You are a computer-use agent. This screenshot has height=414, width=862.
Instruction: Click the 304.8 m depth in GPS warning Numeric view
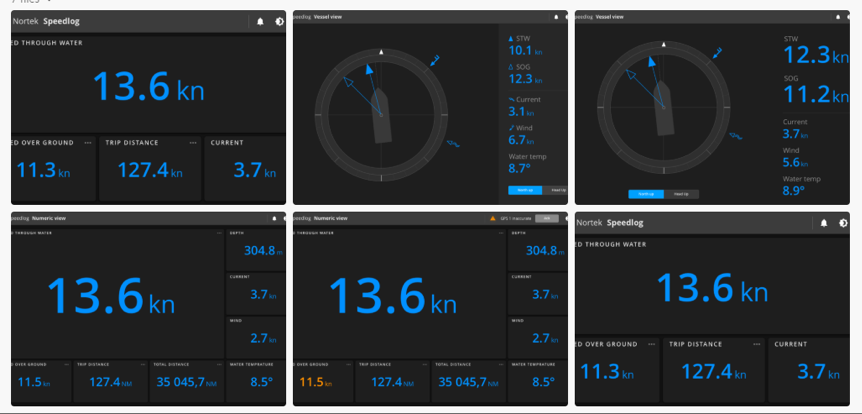tap(545, 251)
